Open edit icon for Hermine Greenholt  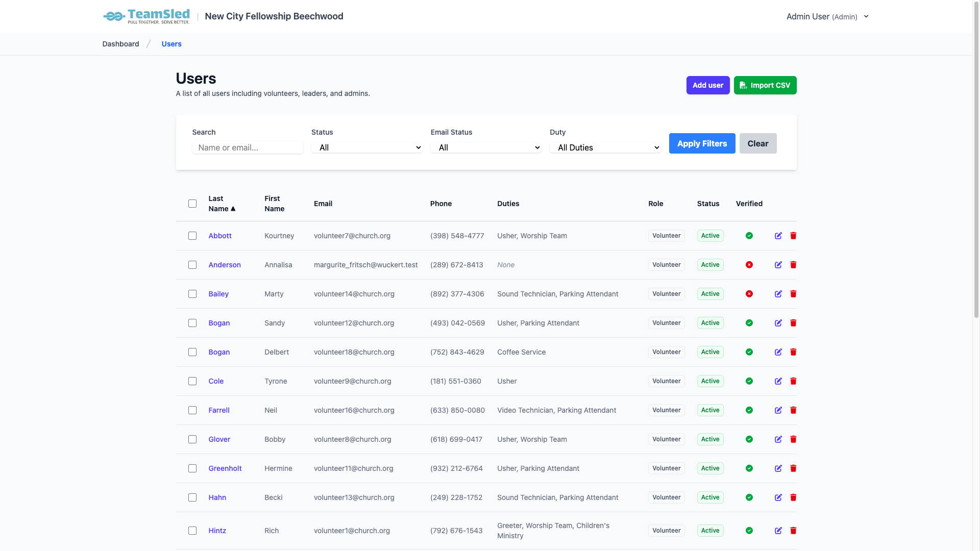click(x=778, y=468)
